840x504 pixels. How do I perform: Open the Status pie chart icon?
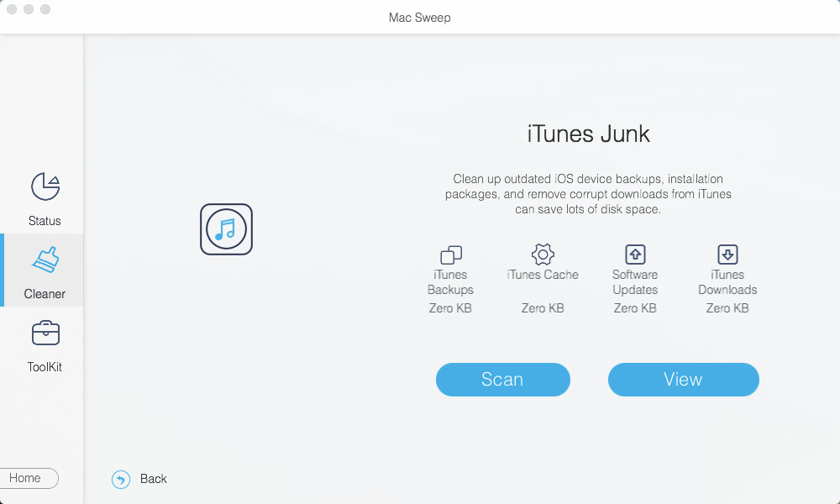(x=45, y=186)
